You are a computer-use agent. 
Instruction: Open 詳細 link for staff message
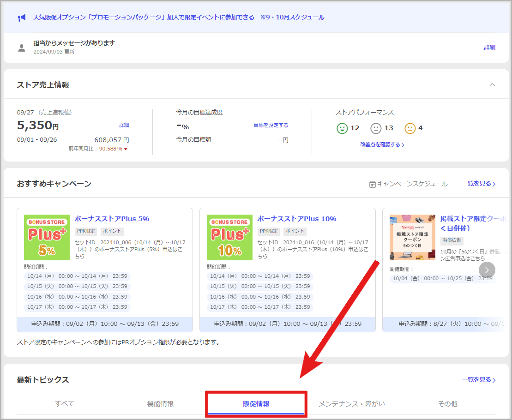coord(489,48)
